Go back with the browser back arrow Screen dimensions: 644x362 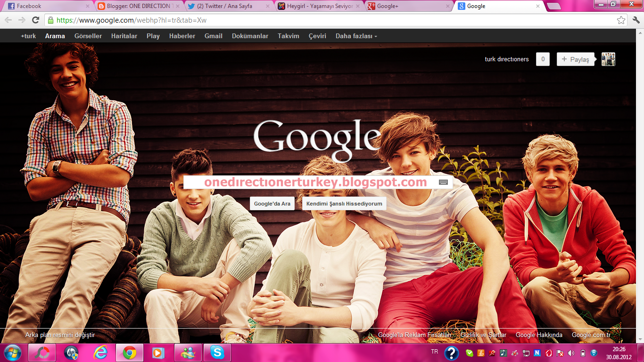[x=8, y=20]
